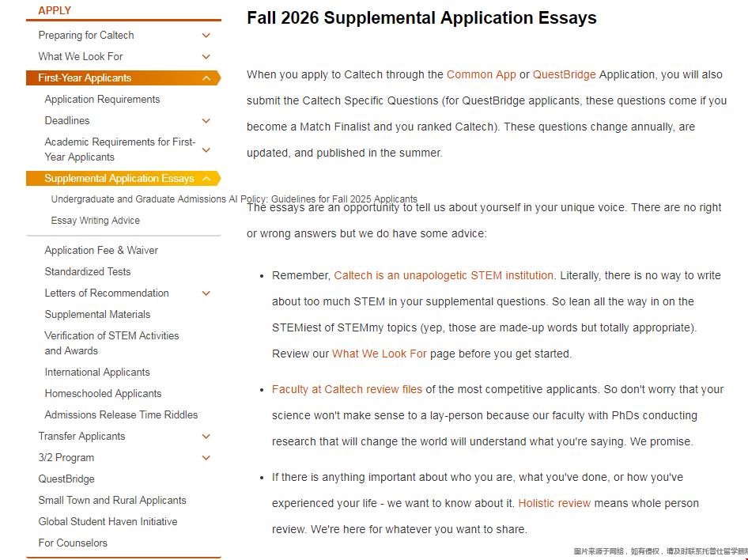This screenshot has width=748, height=560.
Task: Expand the Preparing for Caltech chevron
Action: click(206, 36)
